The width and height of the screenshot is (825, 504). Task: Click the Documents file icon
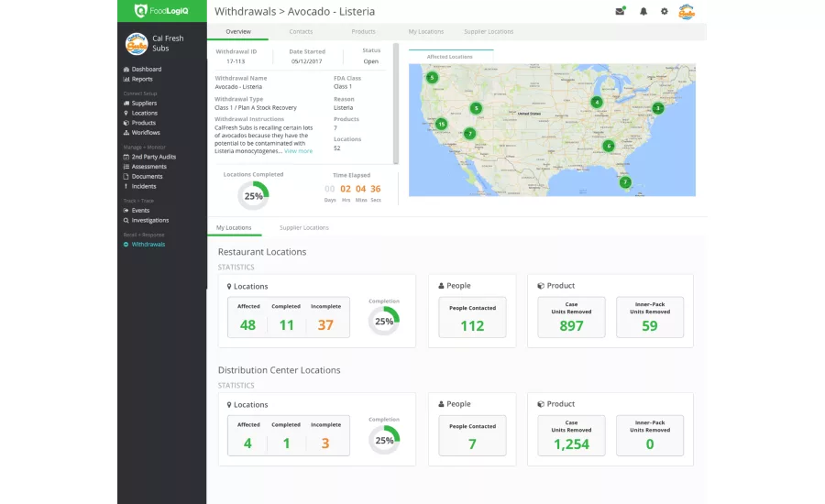point(126,176)
